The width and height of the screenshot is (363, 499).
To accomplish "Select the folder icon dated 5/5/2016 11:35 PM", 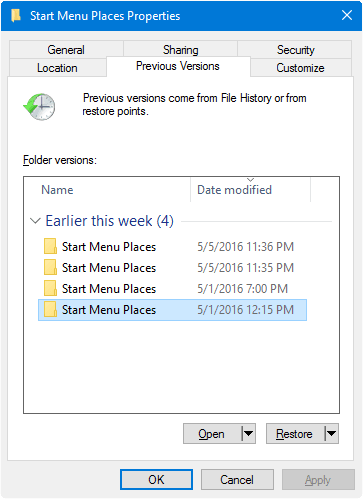I will pos(50,267).
